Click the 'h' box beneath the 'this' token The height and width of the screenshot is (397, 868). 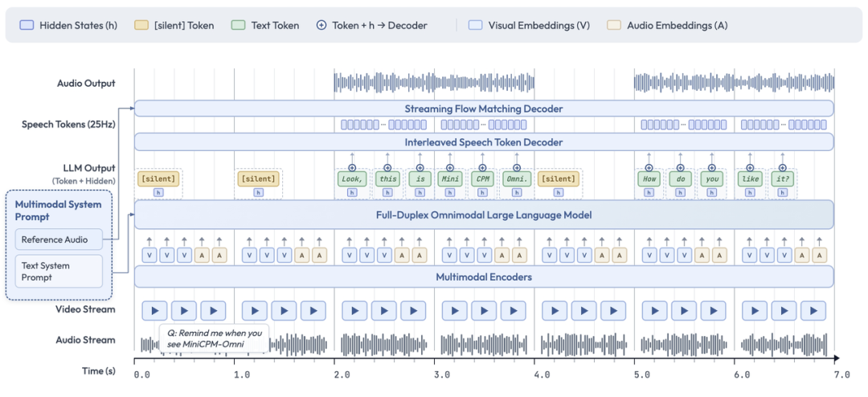(387, 193)
